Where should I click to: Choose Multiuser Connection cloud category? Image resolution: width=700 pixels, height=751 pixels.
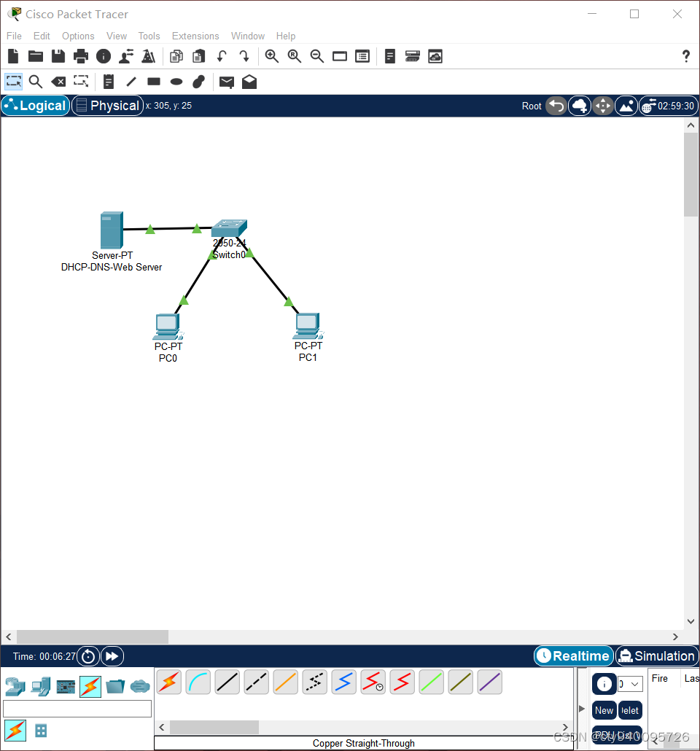(x=140, y=687)
